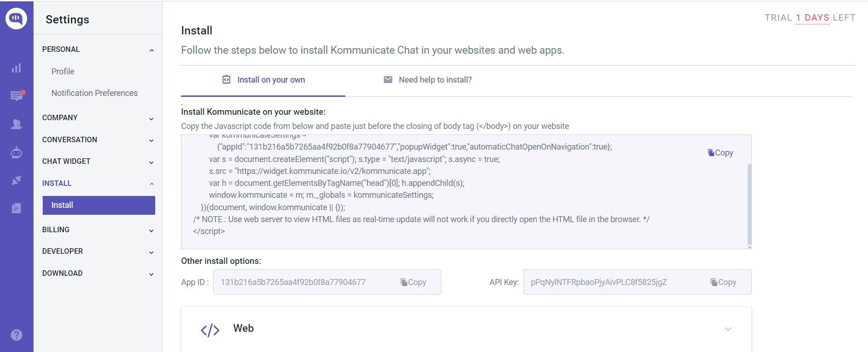Expand the Web install options card
The height and width of the screenshot is (352, 868).
click(x=727, y=329)
